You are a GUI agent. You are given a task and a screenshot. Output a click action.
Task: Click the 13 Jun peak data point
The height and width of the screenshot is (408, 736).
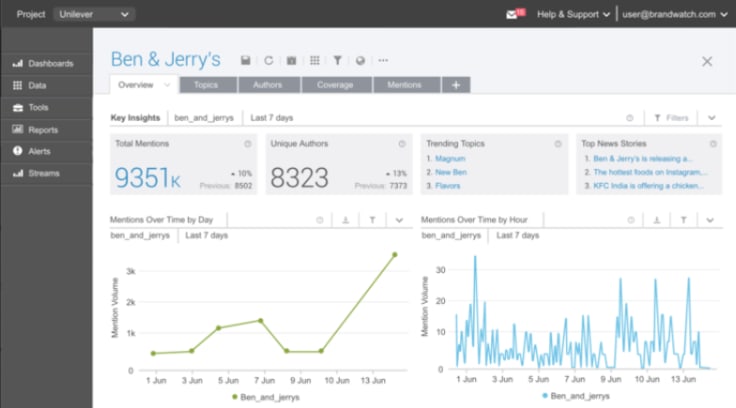(395, 255)
